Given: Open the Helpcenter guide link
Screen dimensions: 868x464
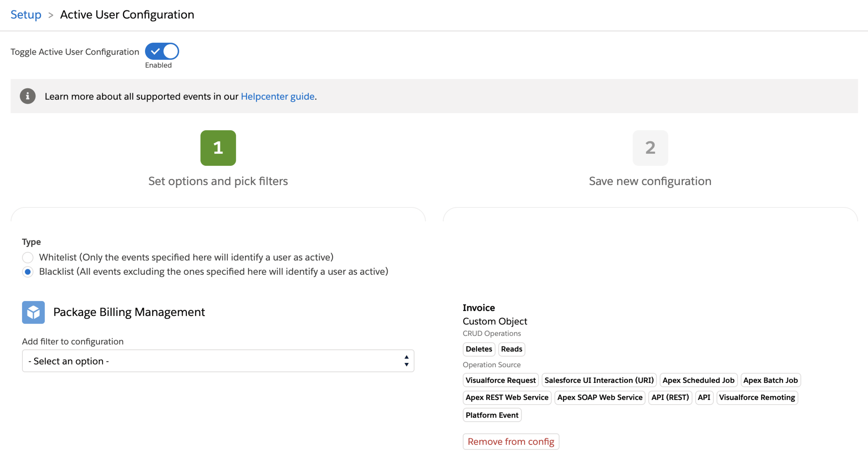Looking at the screenshot, I should point(277,96).
